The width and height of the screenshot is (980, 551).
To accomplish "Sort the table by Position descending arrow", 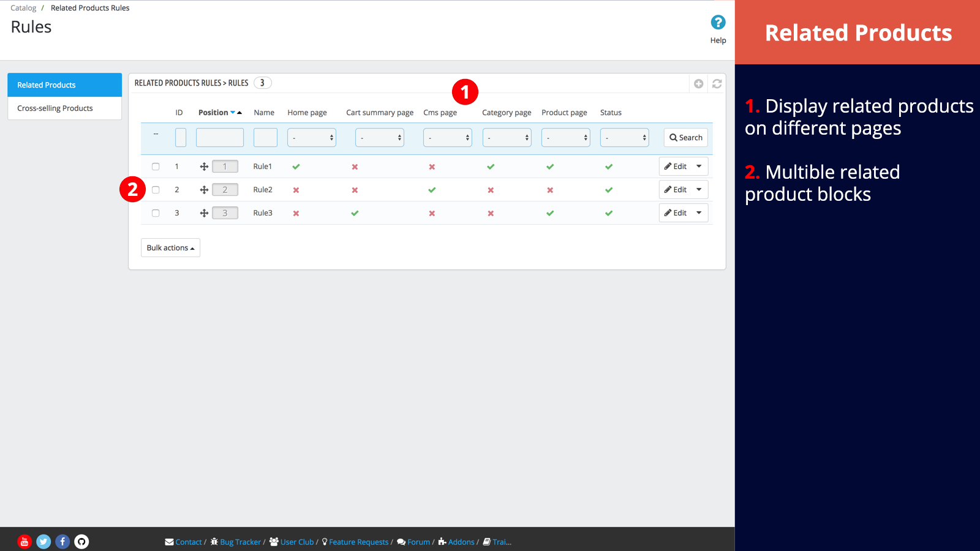I will pos(233,113).
